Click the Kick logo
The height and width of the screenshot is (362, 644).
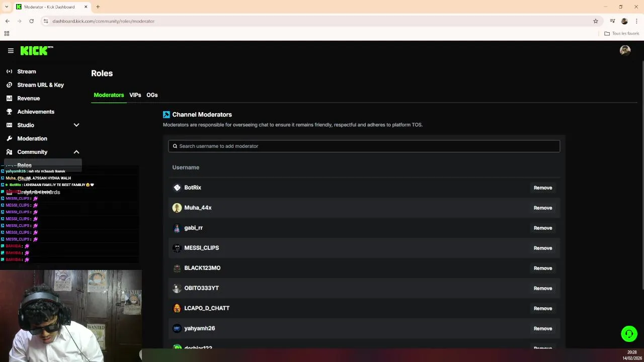click(x=36, y=50)
